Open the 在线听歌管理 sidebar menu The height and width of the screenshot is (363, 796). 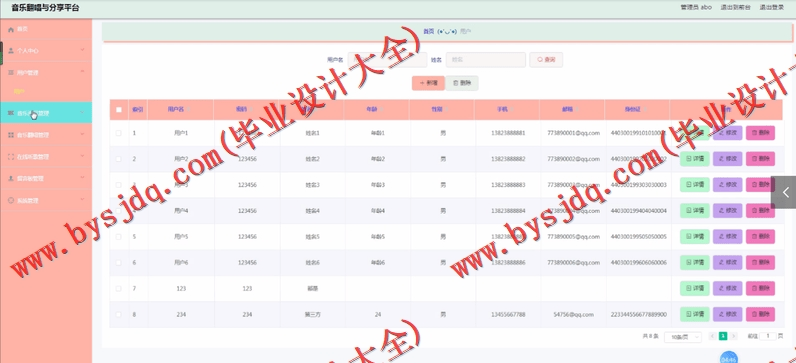click(46, 157)
